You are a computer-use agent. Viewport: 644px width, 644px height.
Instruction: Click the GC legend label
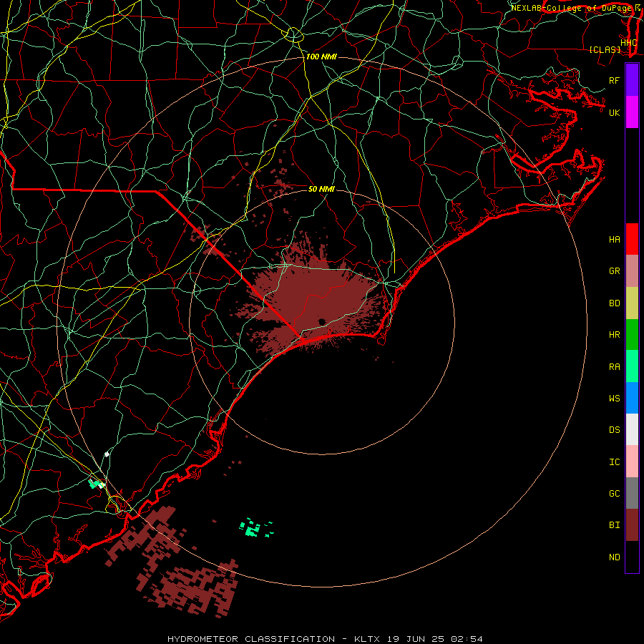[614, 494]
